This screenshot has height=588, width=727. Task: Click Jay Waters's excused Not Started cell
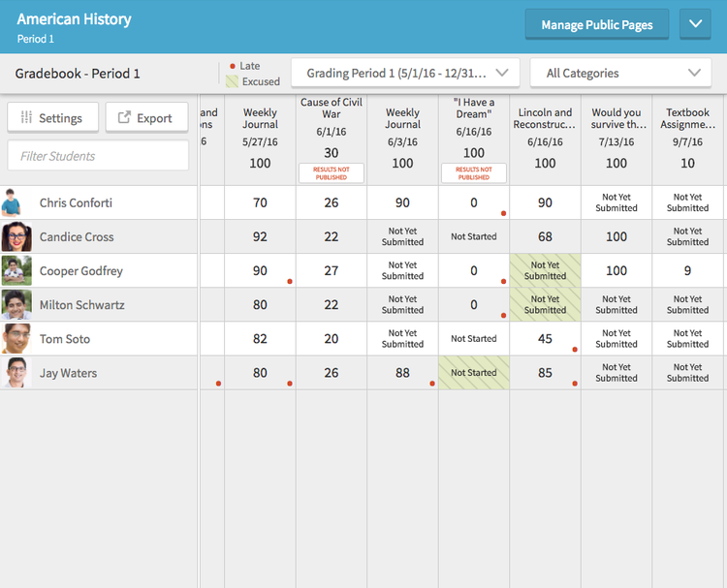[x=474, y=373]
